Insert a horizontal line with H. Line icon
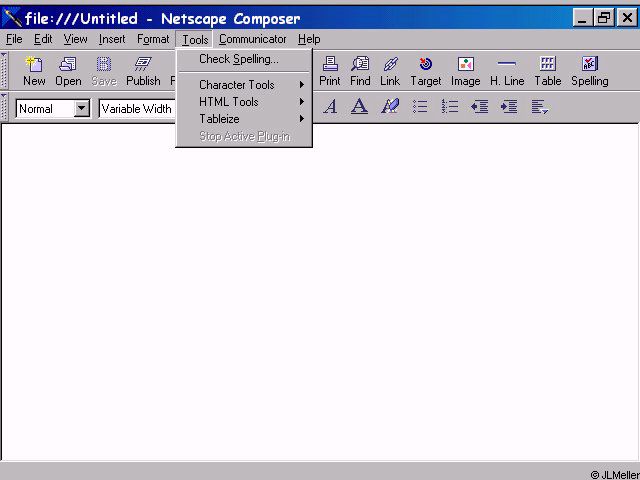The width and height of the screenshot is (640, 480). tap(507, 71)
